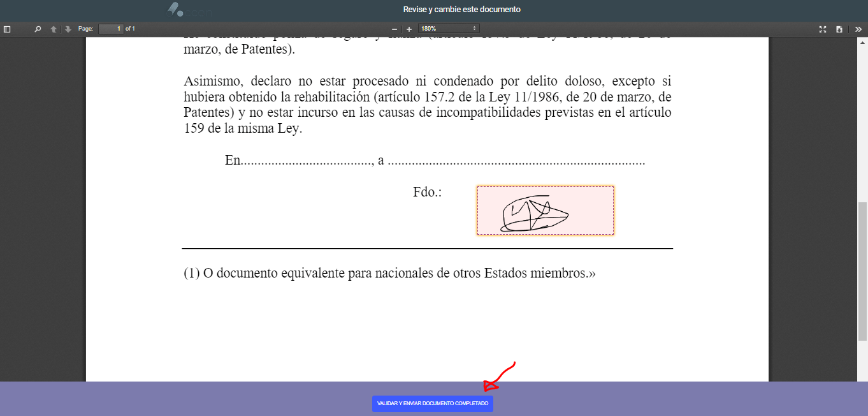Image resolution: width=868 pixels, height=416 pixels.
Task: Download the document file
Action: 839,29
